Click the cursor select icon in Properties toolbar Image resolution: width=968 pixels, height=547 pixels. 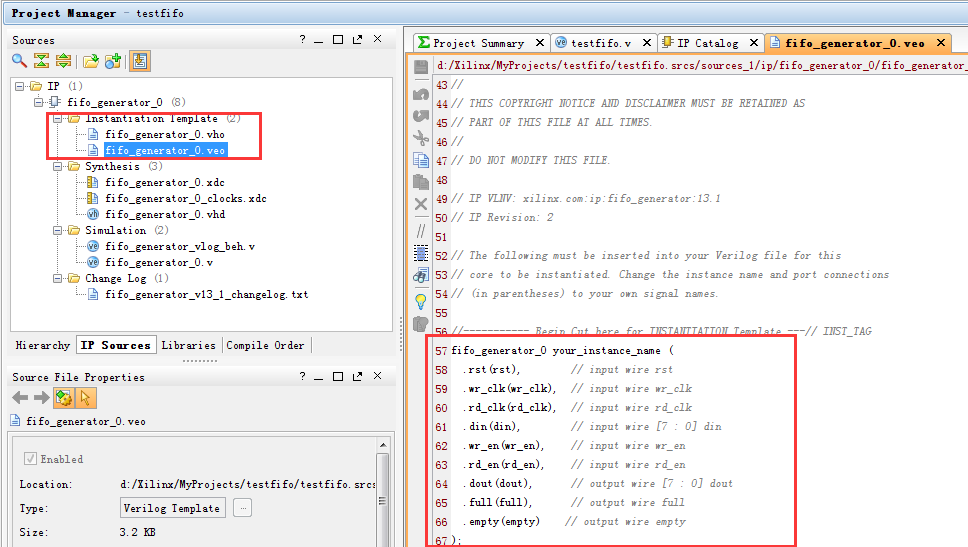(x=85, y=398)
